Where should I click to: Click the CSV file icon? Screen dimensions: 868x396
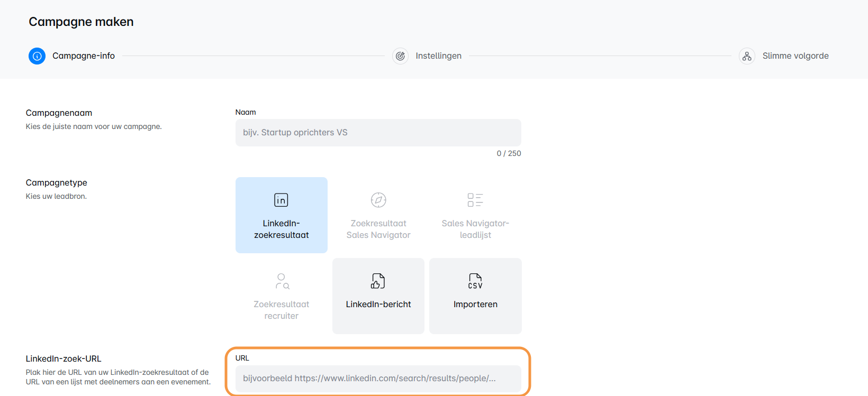pos(475,281)
